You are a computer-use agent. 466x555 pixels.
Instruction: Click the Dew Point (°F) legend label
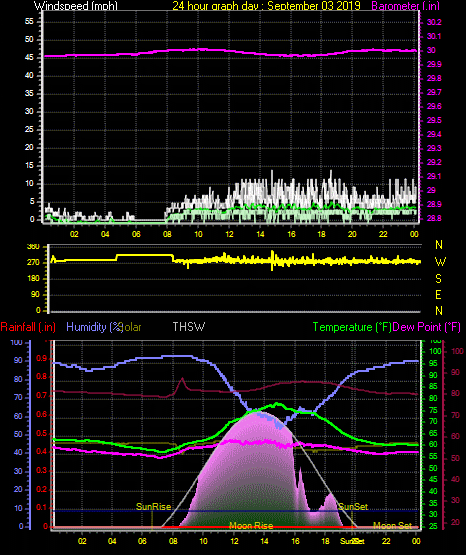point(427,327)
